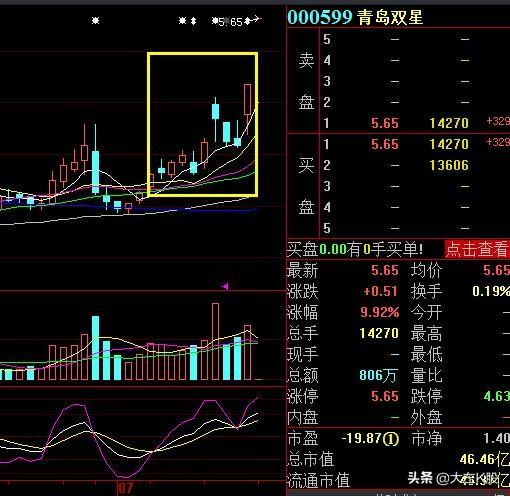
Task: Click buy level 1 price 5.65
Action: (x=385, y=144)
